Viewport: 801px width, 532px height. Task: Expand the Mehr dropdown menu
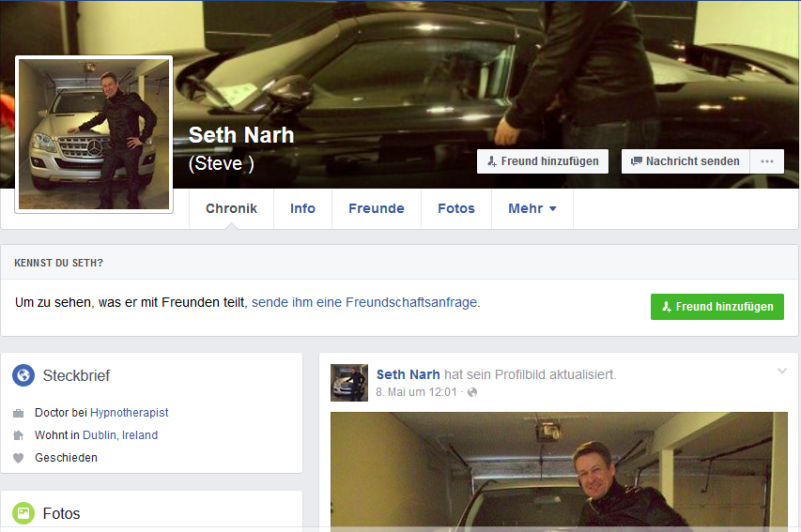click(532, 208)
